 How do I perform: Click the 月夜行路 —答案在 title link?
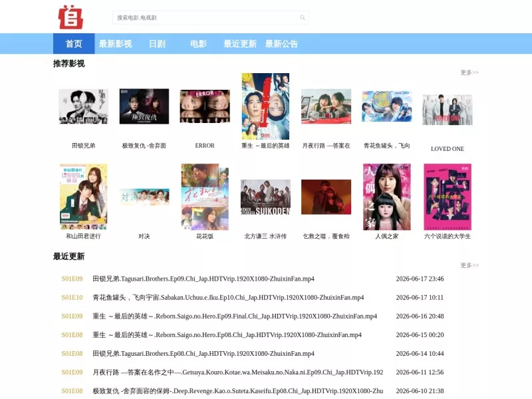pyautogui.click(x=327, y=146)
